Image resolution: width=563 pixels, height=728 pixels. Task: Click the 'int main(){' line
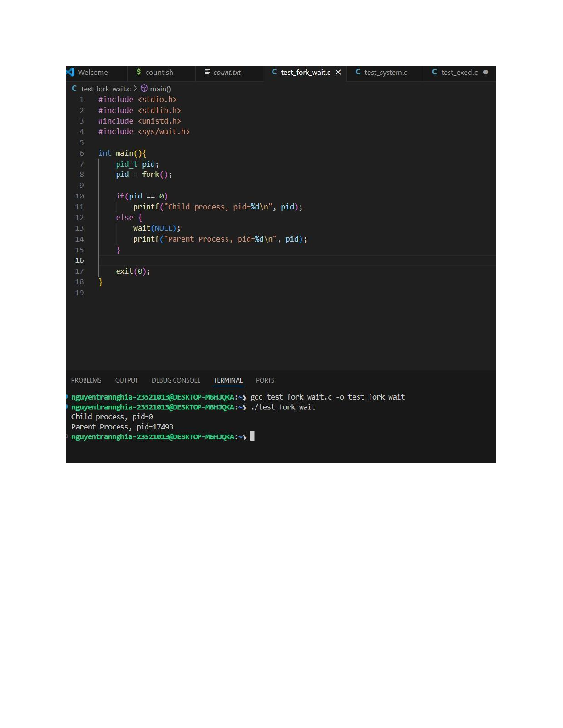click(122, 153)
